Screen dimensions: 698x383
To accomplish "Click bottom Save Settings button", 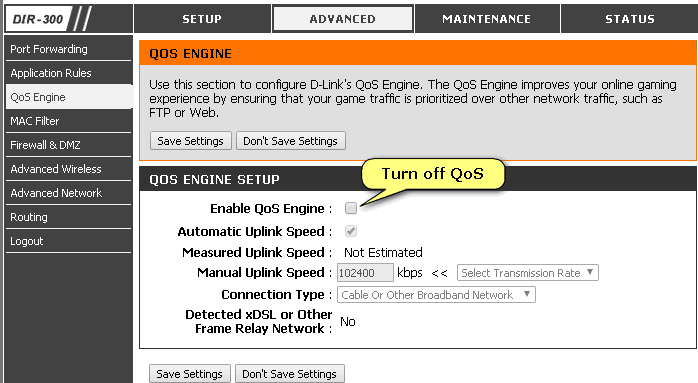I will (x=190, y=374).
